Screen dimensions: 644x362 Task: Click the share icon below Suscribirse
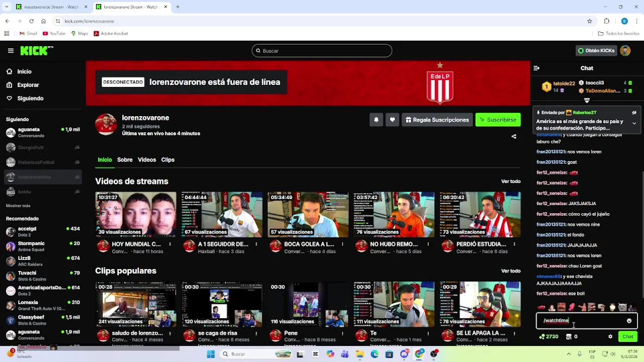514,136
